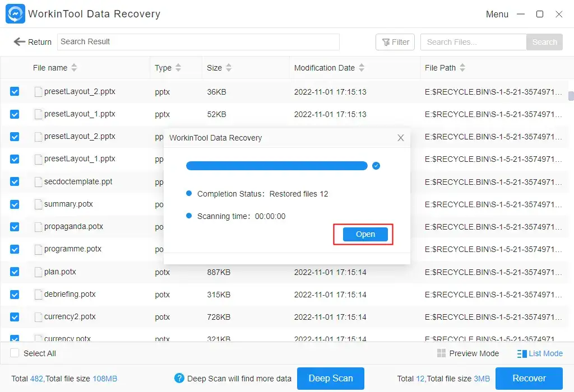Screen dimensions: 574x392
Task: Sort by File Path column arrows
Action: click(462, 68)
